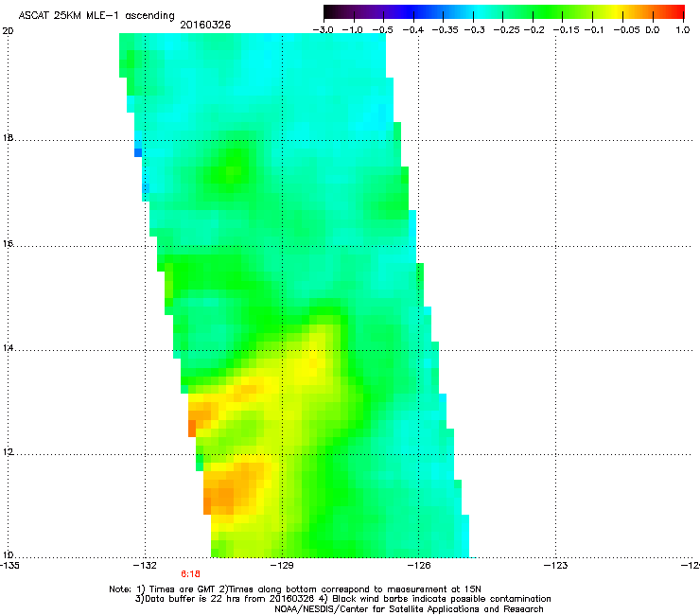Click the longitude axis label "-123"
The width and height of the screenshot is (700, 615).
[556, 566]
